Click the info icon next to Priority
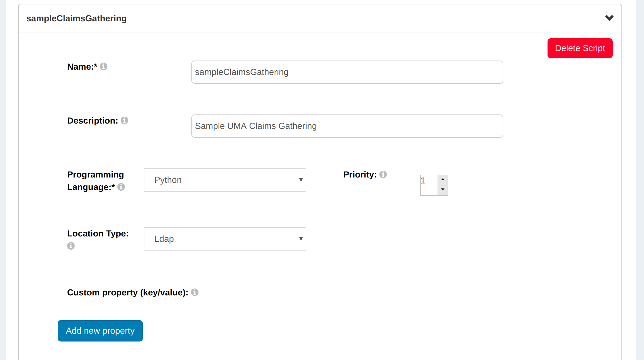 tap(383, 174)
